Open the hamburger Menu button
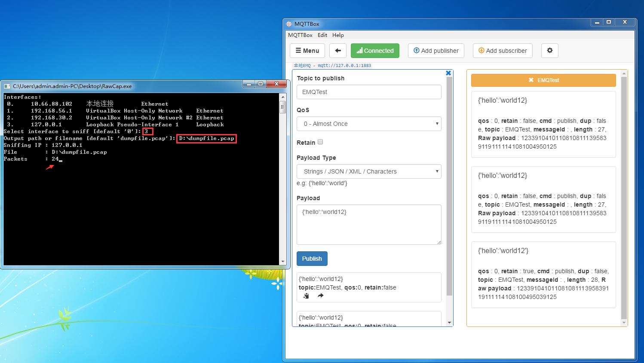 (307, 51)
